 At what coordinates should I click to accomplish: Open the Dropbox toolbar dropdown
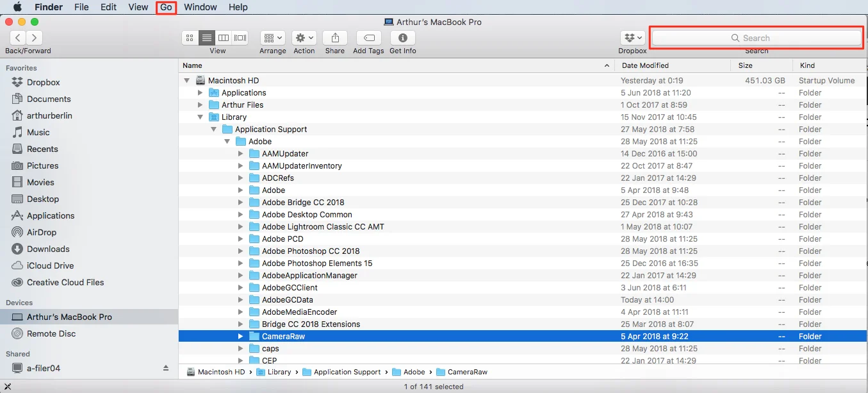pos(632,38)
